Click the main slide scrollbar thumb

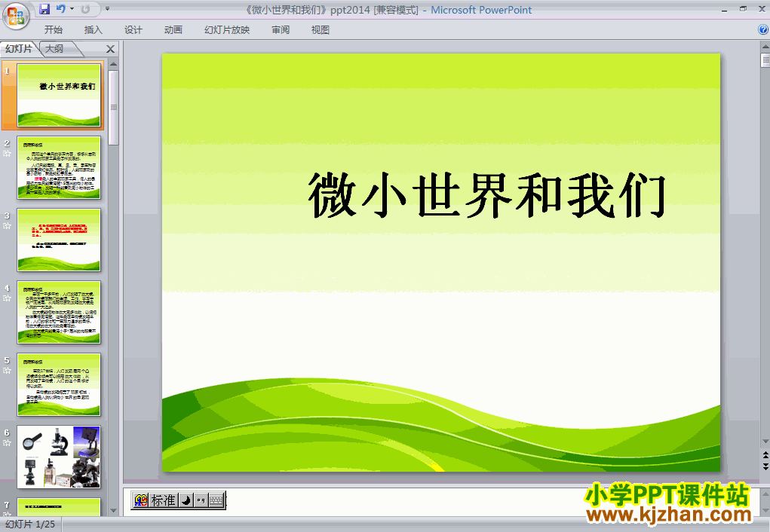tap(765, 60)
